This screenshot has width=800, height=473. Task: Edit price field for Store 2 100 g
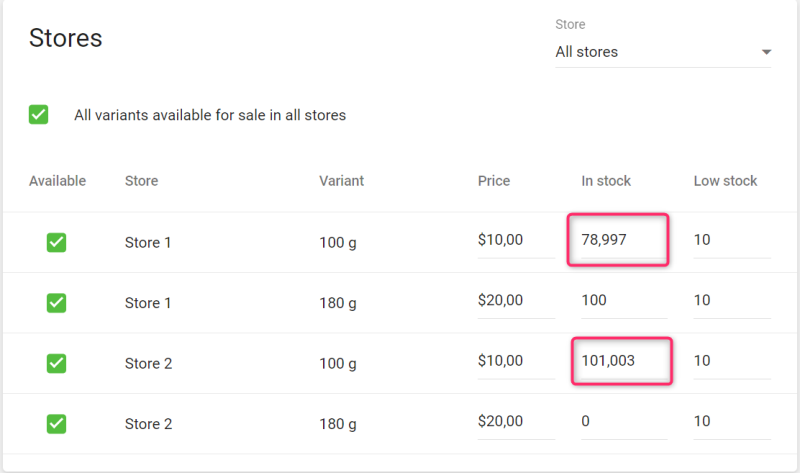tap(515, 361)
